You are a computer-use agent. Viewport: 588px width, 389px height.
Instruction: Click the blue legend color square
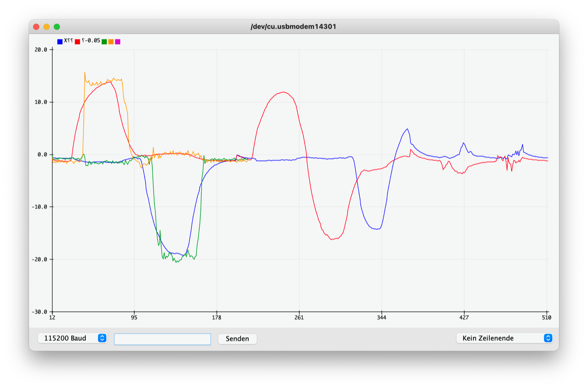60,42
